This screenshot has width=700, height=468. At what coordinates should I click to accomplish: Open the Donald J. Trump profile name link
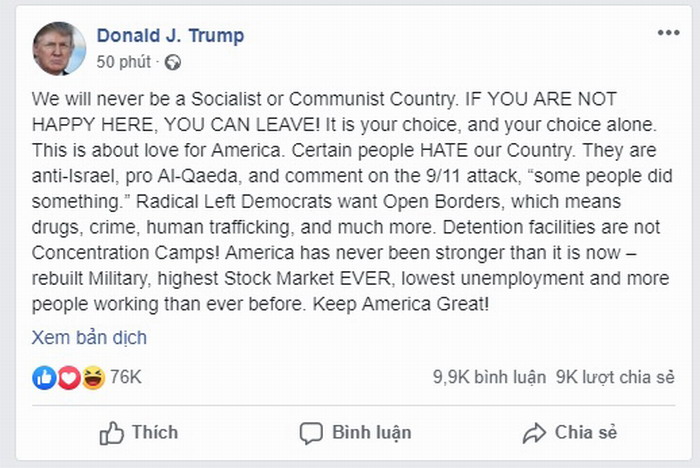coord(170,36)
